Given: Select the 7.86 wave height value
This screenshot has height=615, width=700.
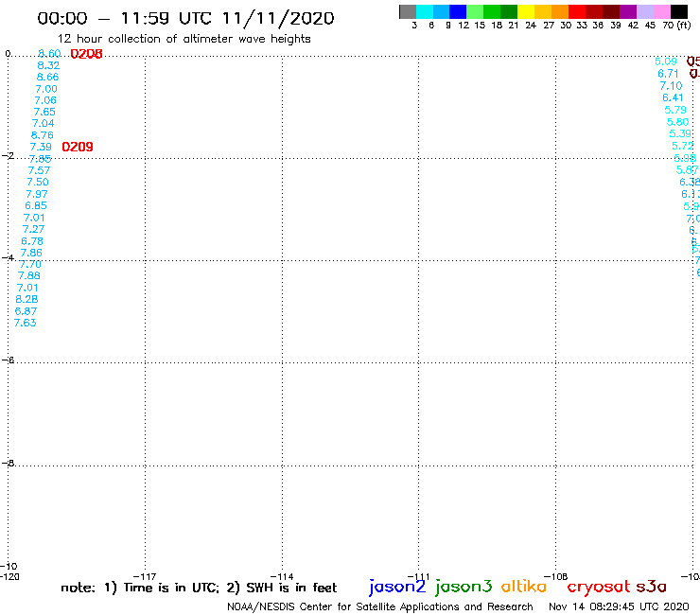Looking at the screenshot, I should 31,253.
